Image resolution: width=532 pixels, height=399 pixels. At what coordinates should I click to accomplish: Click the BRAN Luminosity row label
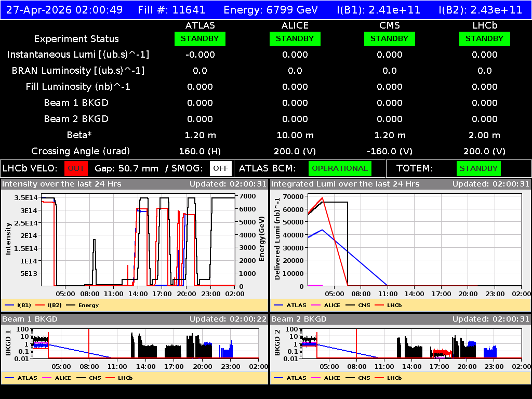[x=78, y=71]
